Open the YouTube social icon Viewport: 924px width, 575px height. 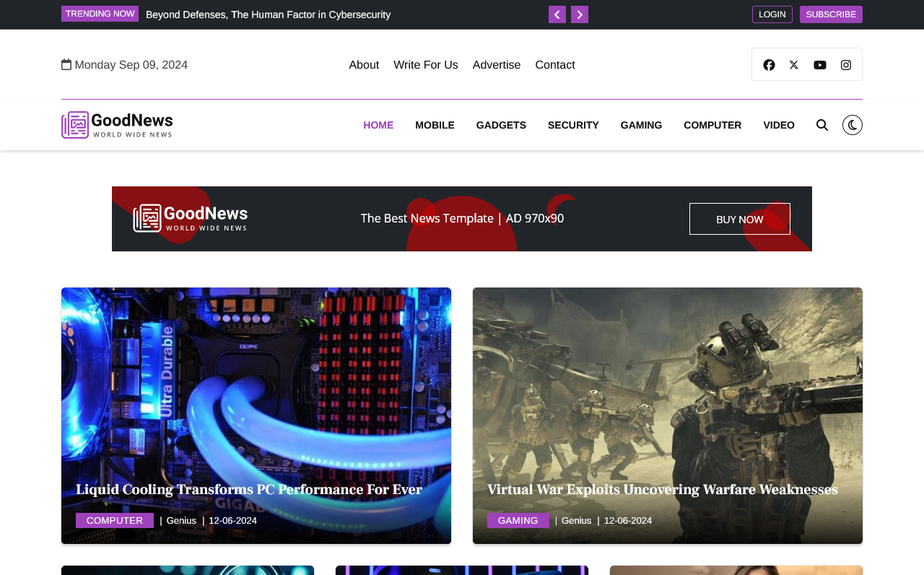point(820,65)
